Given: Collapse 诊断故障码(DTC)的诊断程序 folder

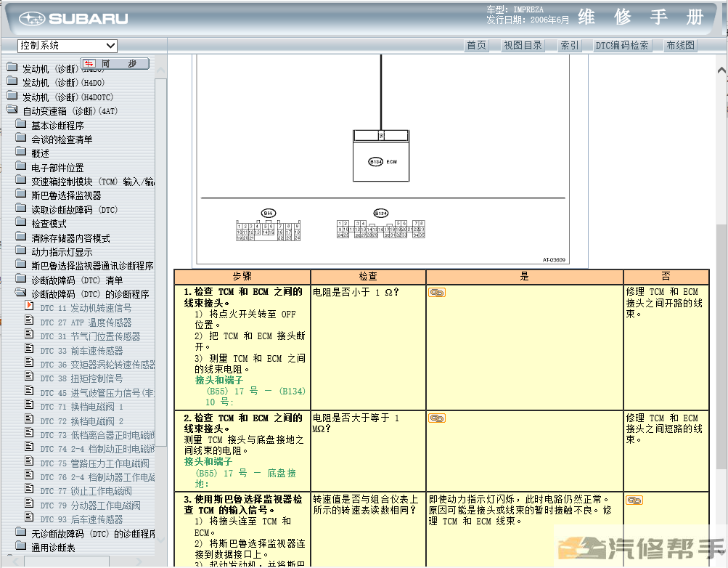Looking at the screenshot, I should [20, 293].
